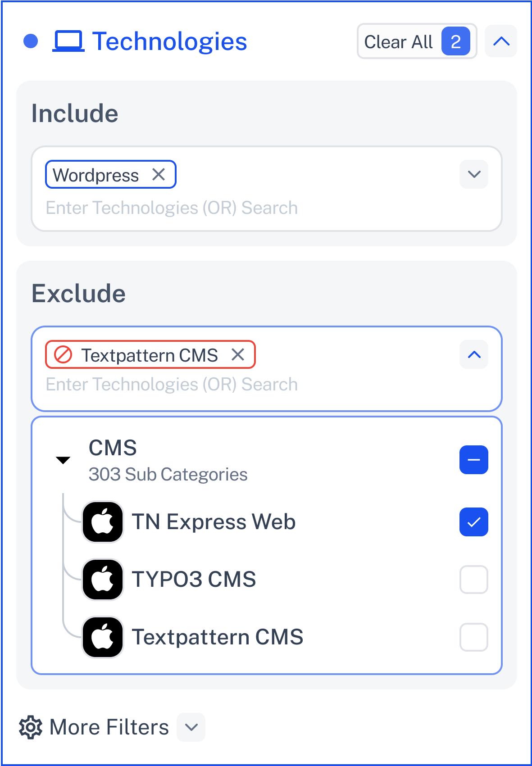Click the red block icon on Textpattern tag

click(63, 355)
